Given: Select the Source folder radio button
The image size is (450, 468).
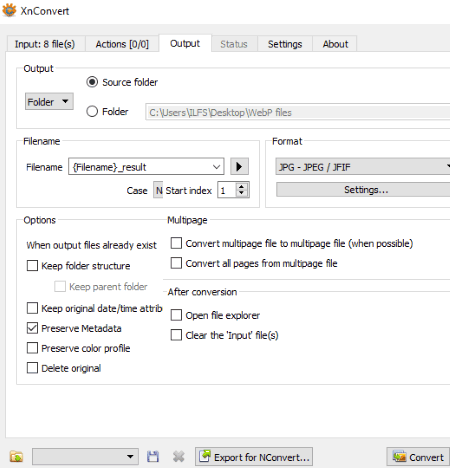Looking at the screenshot, I should (x=92, y=82).
